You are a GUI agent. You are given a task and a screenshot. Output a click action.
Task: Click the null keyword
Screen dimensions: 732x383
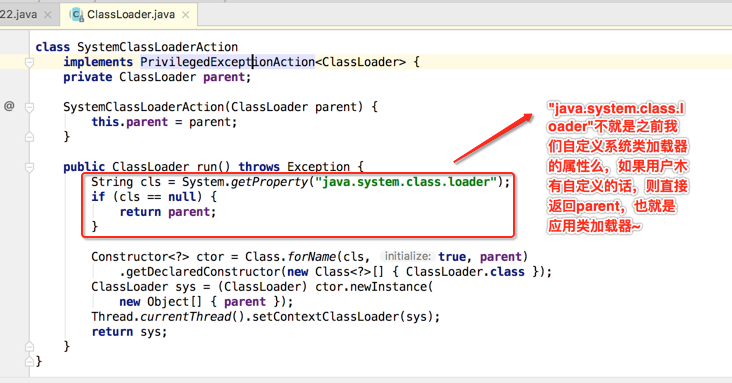[182, 197]
